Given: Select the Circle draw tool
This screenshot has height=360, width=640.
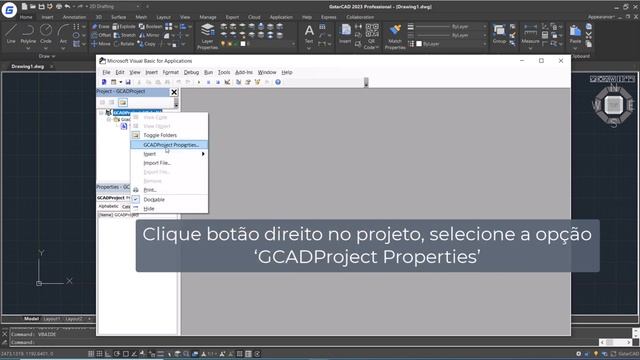Looking at the screenshot, I should pyautogui.click(x=46, y=33).
